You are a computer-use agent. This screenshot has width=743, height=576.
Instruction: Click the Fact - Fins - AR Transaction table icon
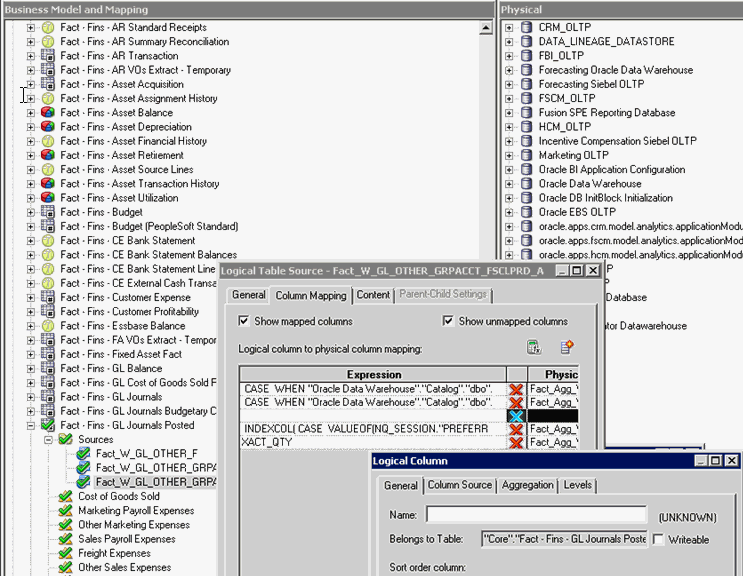(47, 56)
